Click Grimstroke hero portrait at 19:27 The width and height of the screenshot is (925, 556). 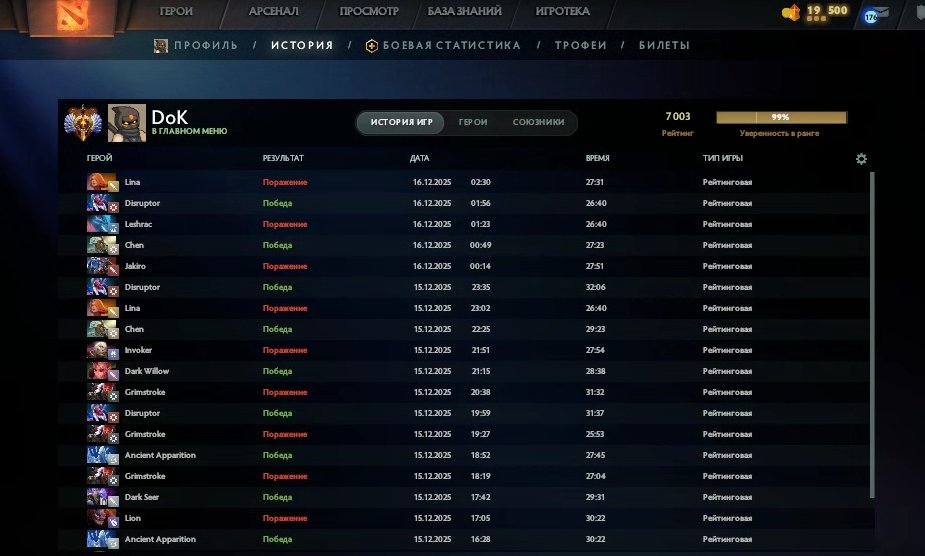click(103, 434)
